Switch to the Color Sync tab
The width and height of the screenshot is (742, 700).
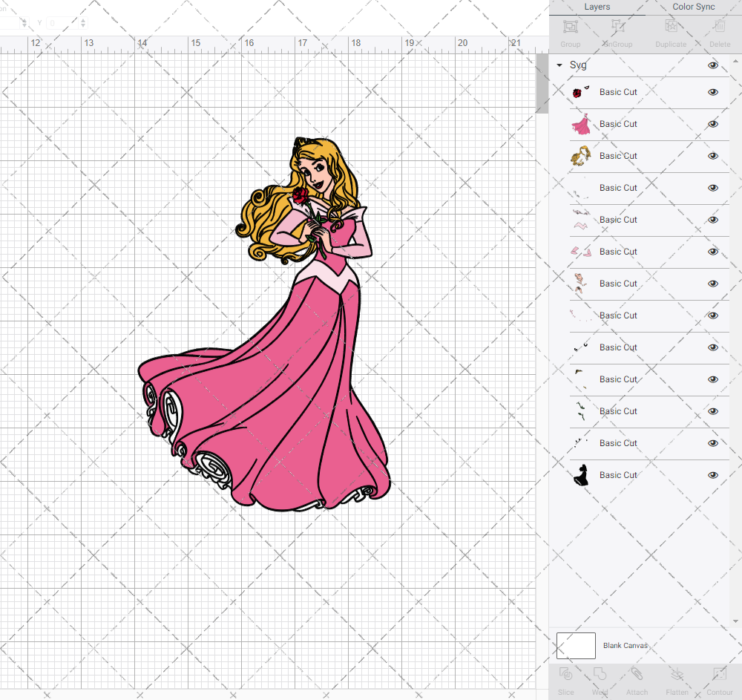[693, 7]
